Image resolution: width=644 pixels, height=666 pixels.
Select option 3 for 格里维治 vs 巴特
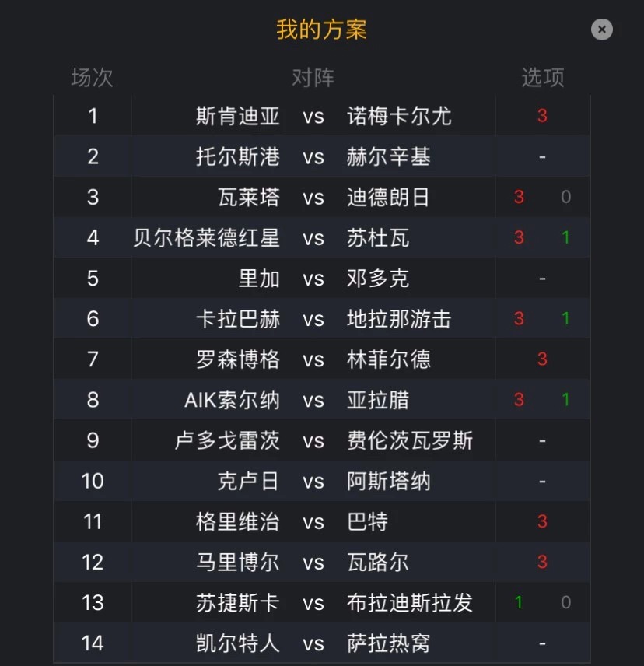click(542, 521)
